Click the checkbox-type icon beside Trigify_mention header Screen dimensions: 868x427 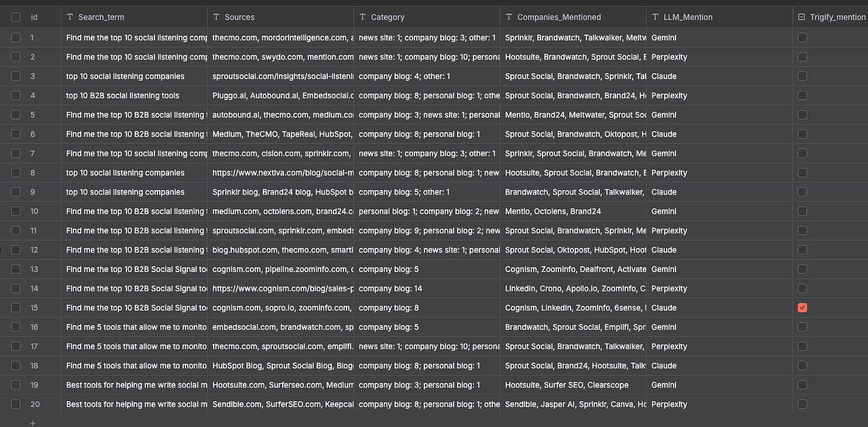[x=802, y=17]
